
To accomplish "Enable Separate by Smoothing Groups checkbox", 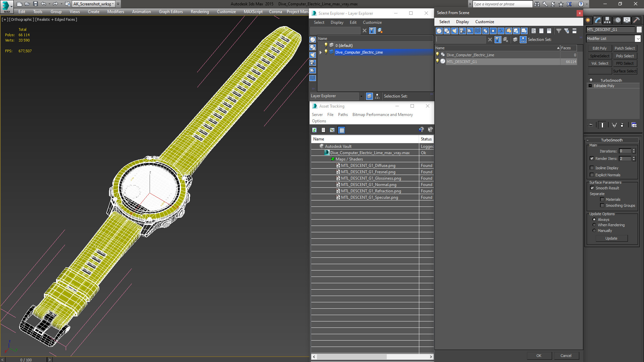I will [x=602, y=205].
